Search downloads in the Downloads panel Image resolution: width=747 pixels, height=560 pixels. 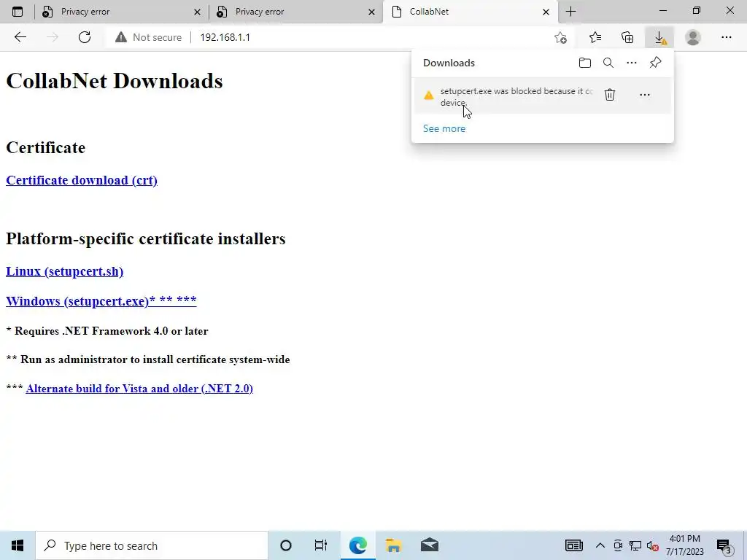point(608,63)
